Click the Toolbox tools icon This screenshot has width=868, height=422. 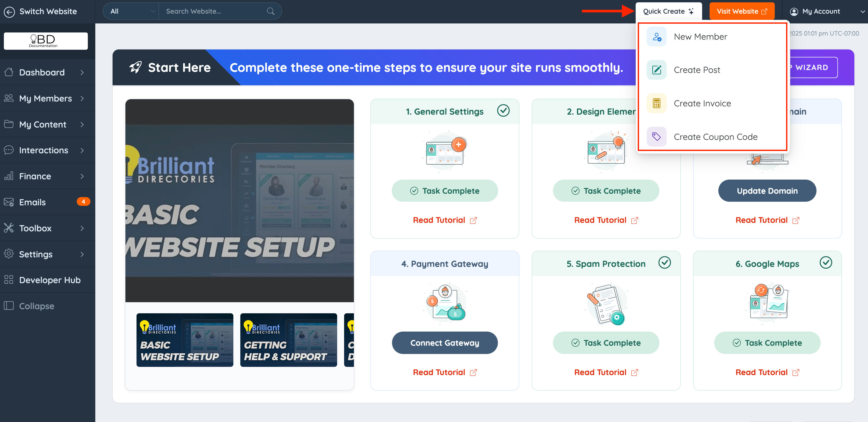tap(9, 227)
